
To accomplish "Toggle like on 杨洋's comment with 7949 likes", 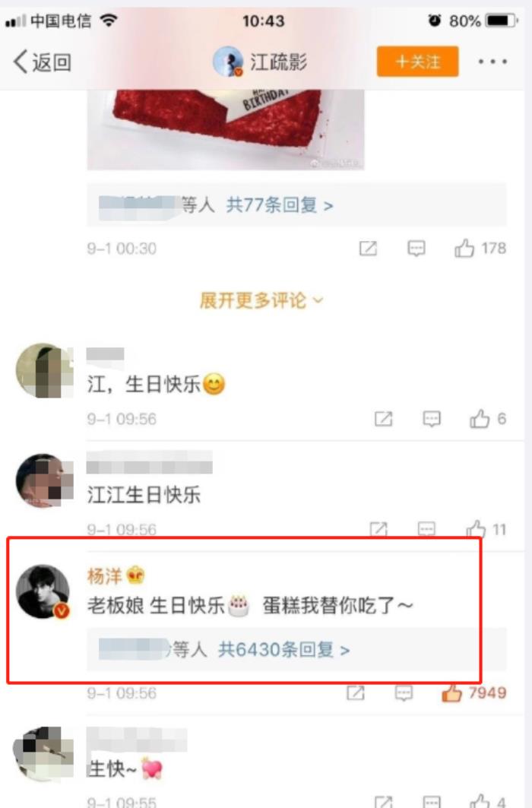I will point(451,693).
